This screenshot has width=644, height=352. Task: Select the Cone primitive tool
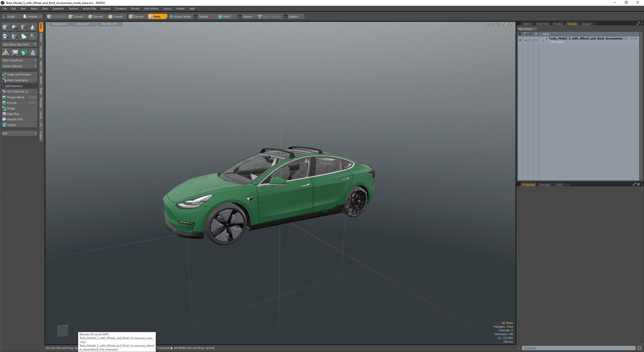point(33,27)
